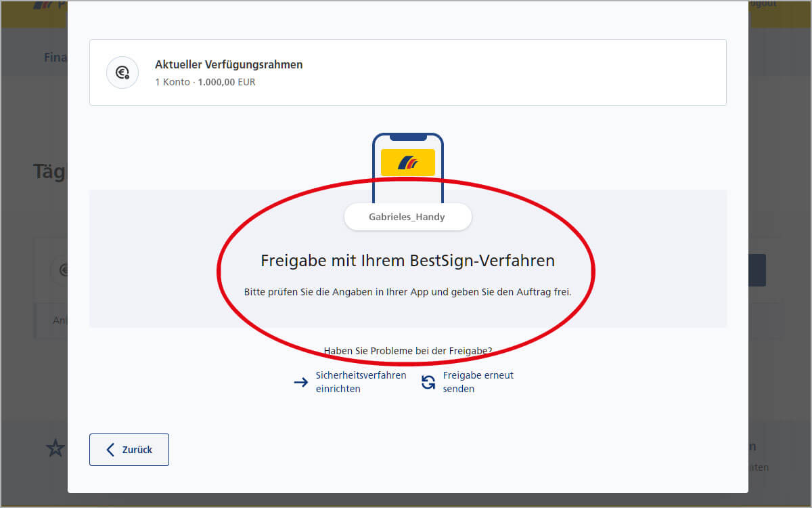This screenshot has height=508, width=812.
Task: Click the arrow icon beside Sicherheitsverfahren
Action: 301,383
